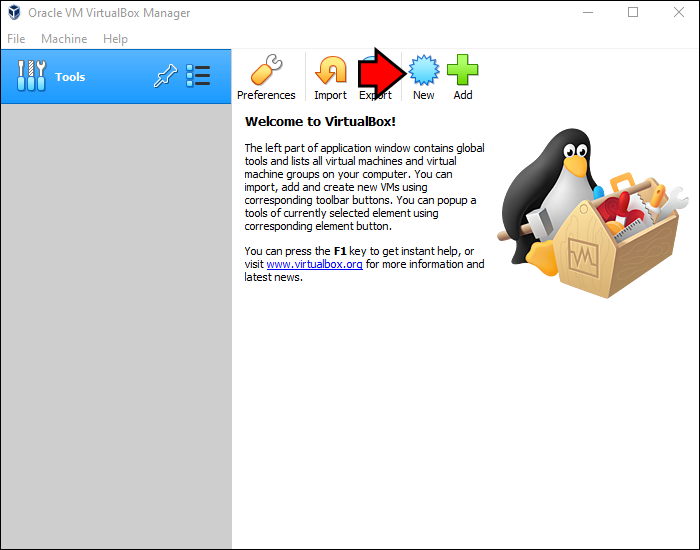Viewport: 700px width, 550px height.
Task: Pin the Tools pane with pushpin icon
Action: pos(164,77)
